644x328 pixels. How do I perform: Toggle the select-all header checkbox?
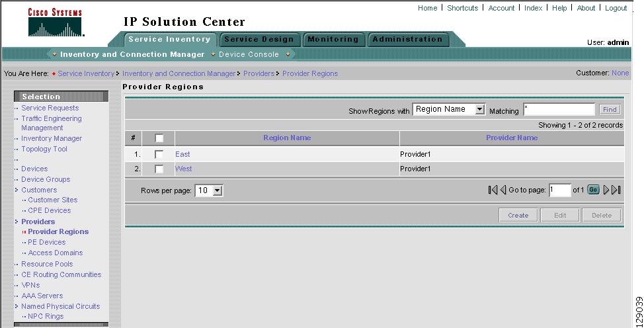159,138
